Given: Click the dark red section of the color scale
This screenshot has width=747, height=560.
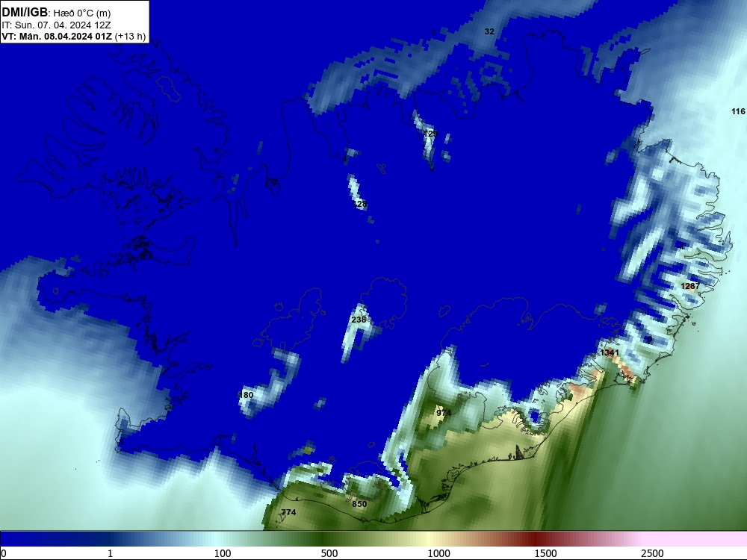Looking at the screenshot, I should click(x=536, y=539).
